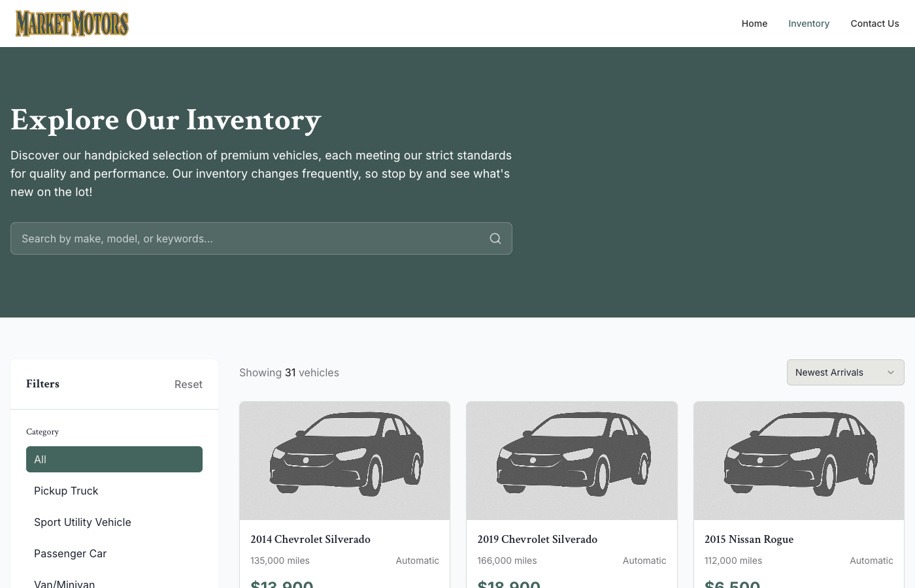Click the Category section label
The width and height of the screenshot is (915, 588).
tap(42, 432)
